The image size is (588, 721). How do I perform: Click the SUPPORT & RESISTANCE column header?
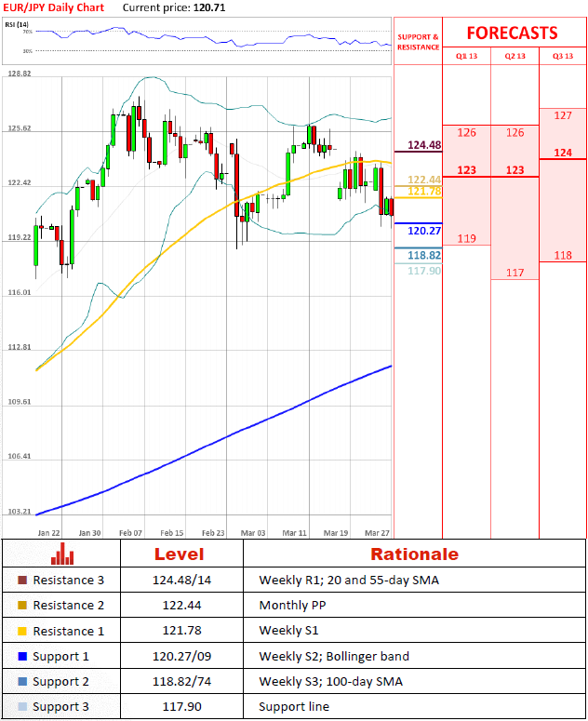pos(418,42)
